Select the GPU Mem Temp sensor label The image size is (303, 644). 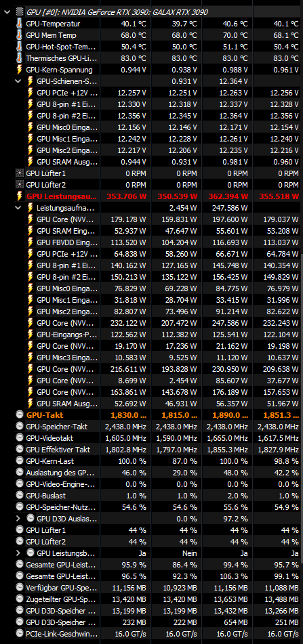(x=51, y=35)
